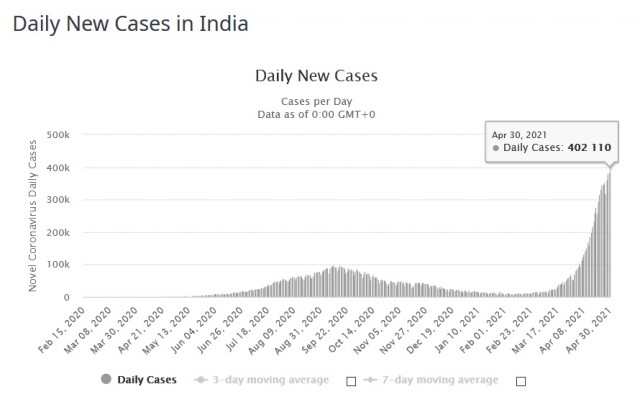Screen dimensions: 640x402
Task: Click the 7-day moving average legend text
Action: (x=440, y=380)
